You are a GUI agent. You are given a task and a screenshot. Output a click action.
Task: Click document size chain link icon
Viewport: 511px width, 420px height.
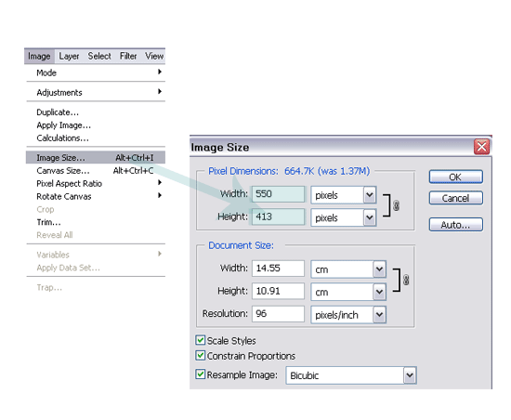(x=406, y=280)
